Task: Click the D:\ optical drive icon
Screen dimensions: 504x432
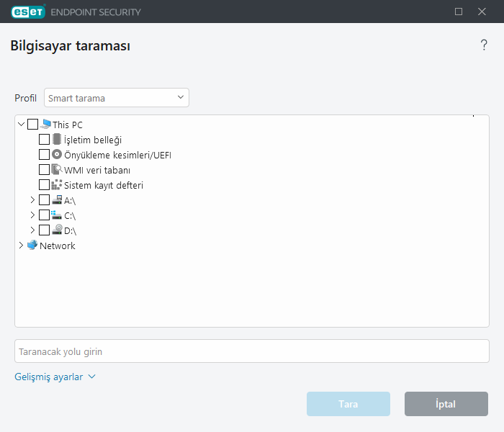Action: (x=57, y=230)
